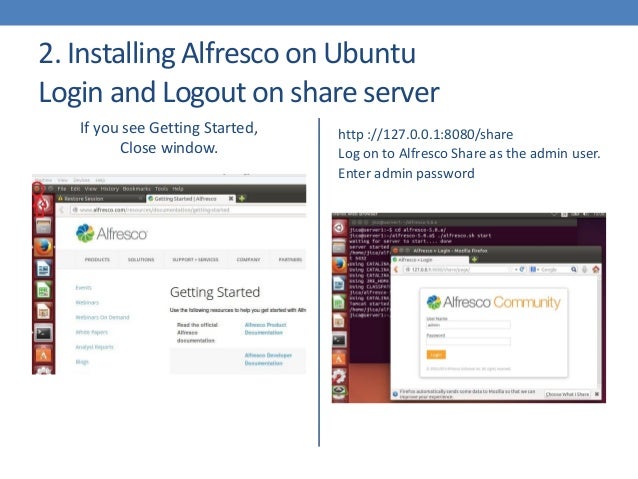Click the Google search field
This screenshot has height=479, width=638.
tap(555, 269)
